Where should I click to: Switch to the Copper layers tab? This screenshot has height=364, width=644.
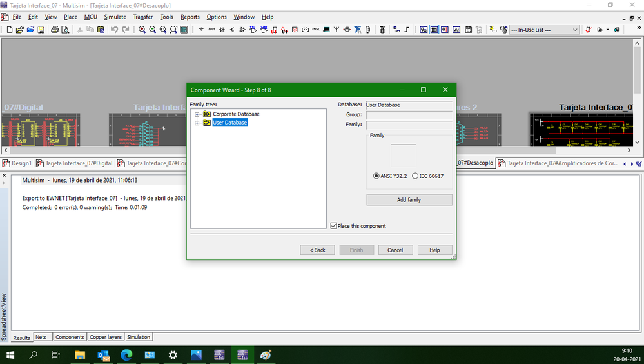coord(106,337)
